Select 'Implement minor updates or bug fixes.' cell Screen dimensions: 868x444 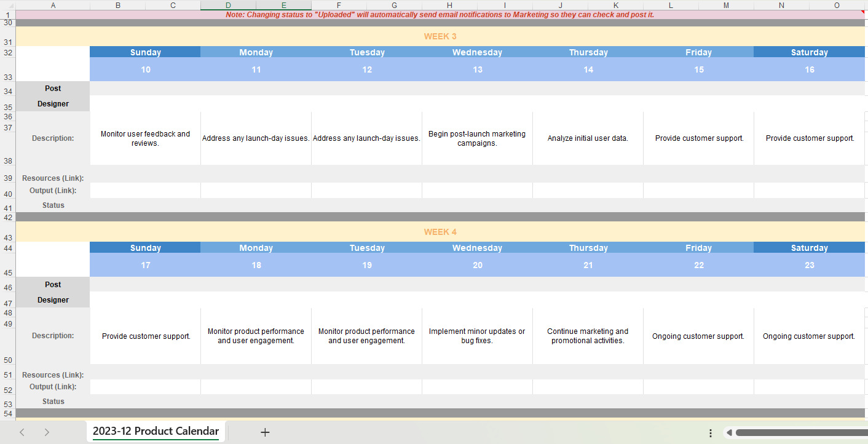(478, 336)
